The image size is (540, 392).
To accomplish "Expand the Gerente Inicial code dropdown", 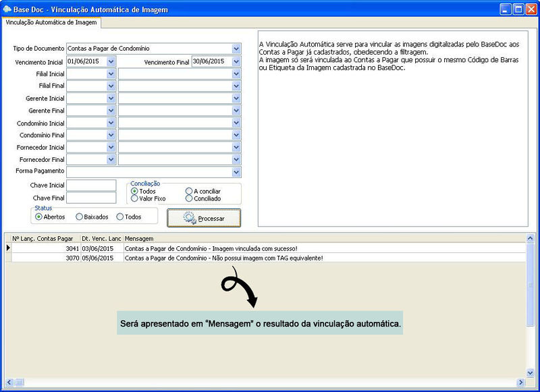I will point(111,99).
